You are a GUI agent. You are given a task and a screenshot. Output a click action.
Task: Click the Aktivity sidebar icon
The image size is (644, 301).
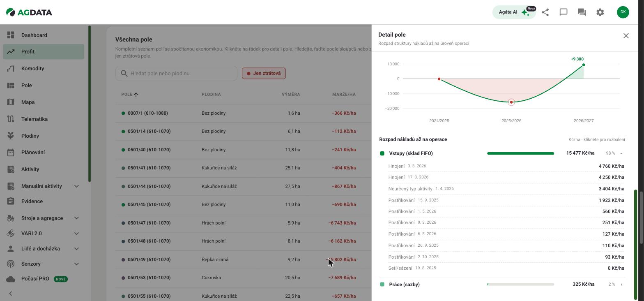[x=11, y=169]
